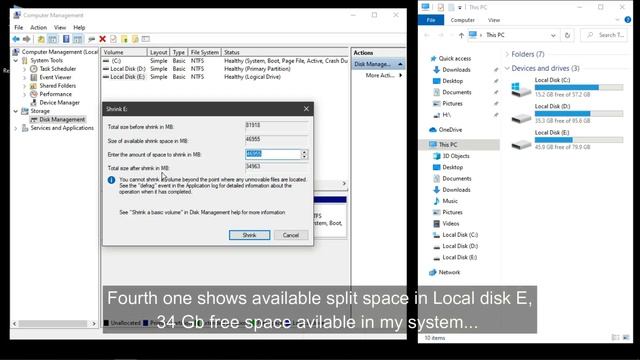Open address bar history dropdown
The height and width of the screenshot is (360, 640).
pos(553,36)
